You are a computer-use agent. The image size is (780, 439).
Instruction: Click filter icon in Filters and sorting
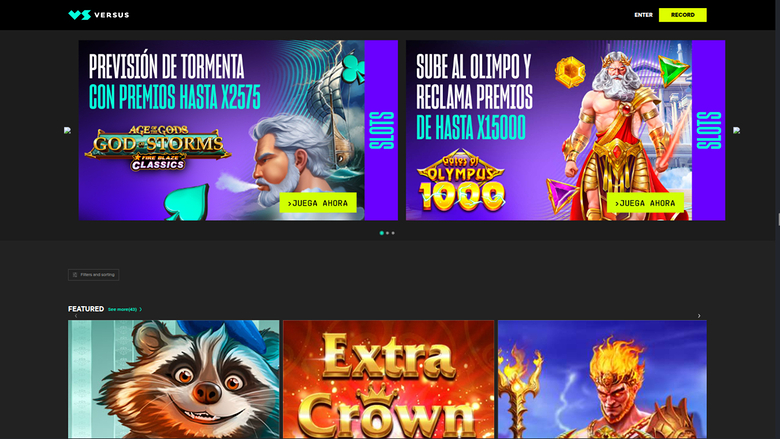[75, 275]
